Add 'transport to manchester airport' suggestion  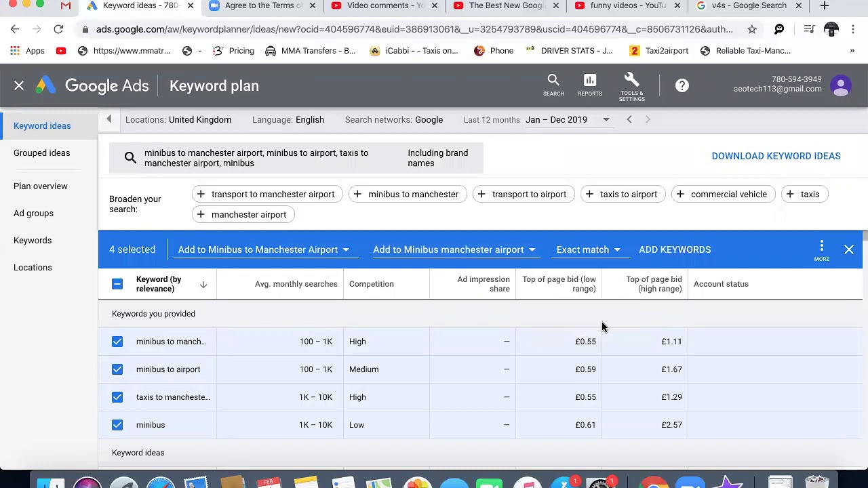click(x=267, y=194)
